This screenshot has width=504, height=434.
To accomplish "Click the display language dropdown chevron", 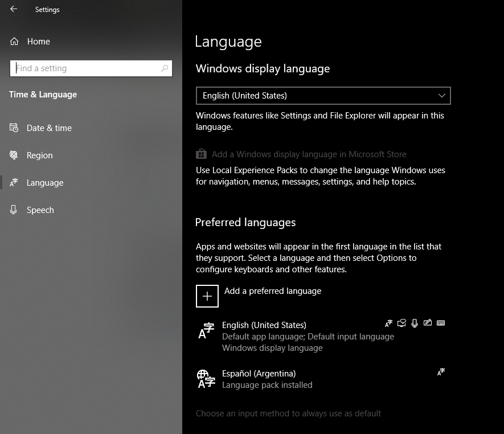I will point(442,96).
